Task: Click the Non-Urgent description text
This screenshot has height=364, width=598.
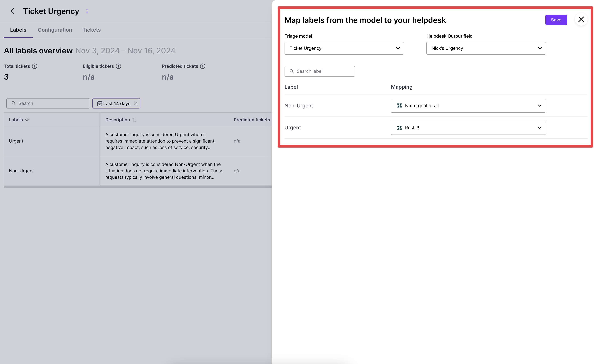Action: point(164,171)
